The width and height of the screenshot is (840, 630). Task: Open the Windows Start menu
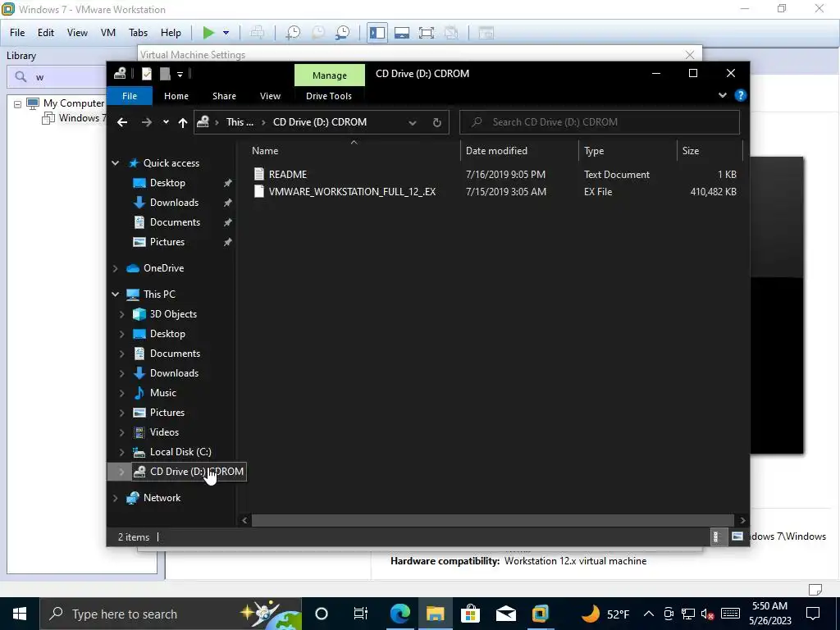tap(20, 614)
